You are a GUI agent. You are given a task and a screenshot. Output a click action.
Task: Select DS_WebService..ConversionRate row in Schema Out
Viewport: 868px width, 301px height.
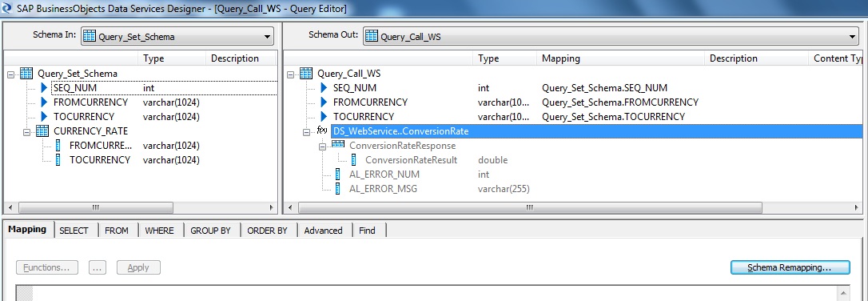pyautogui.click(x=597, y=131)
